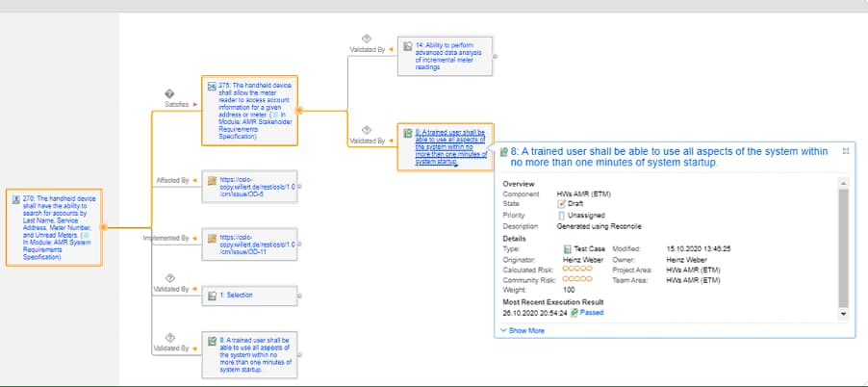The image size is (868, 387).
Task: Open the lower-column '8: A trained user' link
Action: (x=256, y=355)
